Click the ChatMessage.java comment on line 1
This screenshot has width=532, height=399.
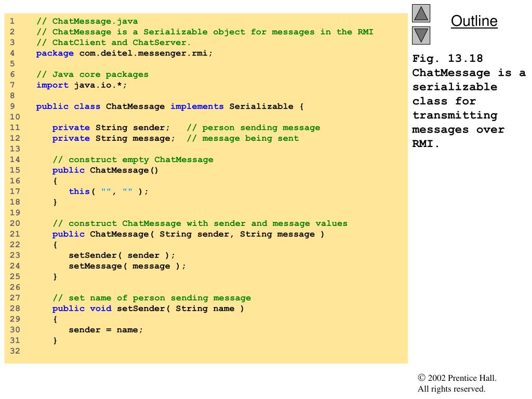tap(87, 21)
